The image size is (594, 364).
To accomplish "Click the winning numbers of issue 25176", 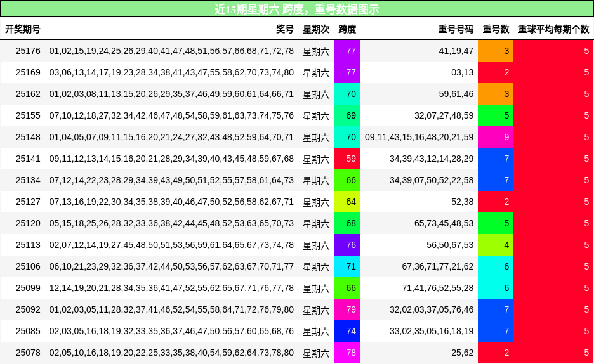I will coord(171,51).
